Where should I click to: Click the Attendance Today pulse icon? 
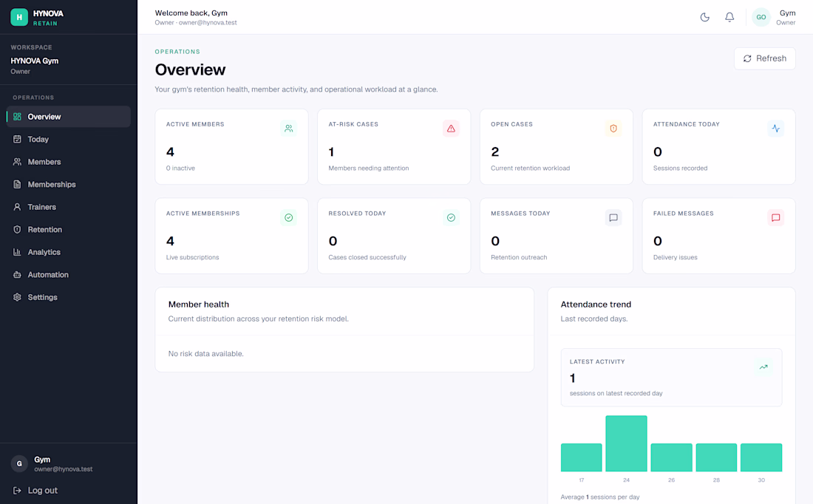pos(775,129)
